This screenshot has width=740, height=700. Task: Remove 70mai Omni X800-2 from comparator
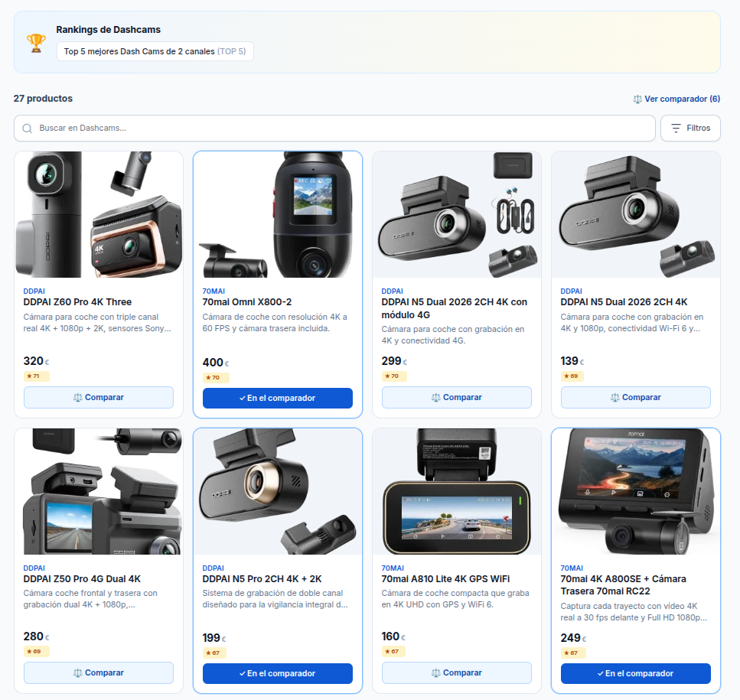click(278, 398)
